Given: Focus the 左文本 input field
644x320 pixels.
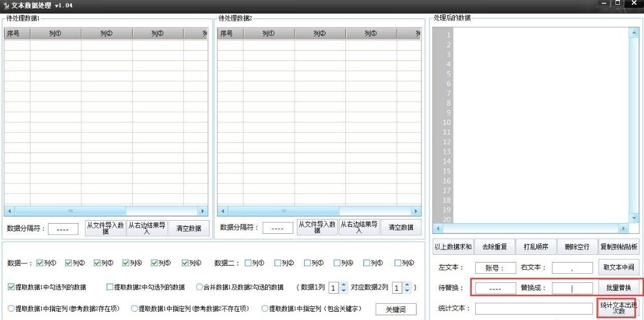Looking at the screenshot, I should coord(496,268).
